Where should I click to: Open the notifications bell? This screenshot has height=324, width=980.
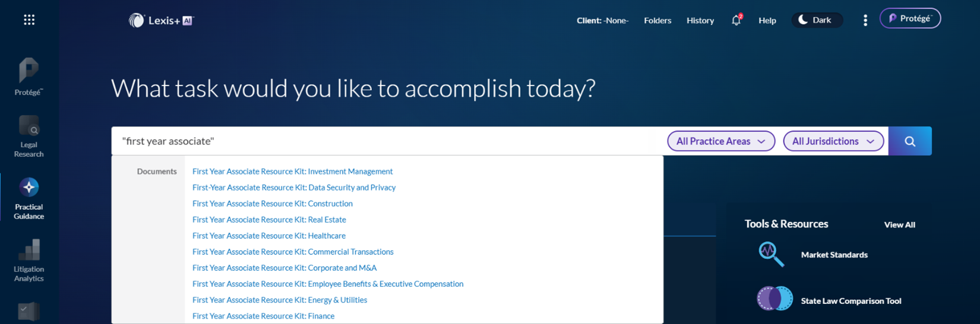736,20
